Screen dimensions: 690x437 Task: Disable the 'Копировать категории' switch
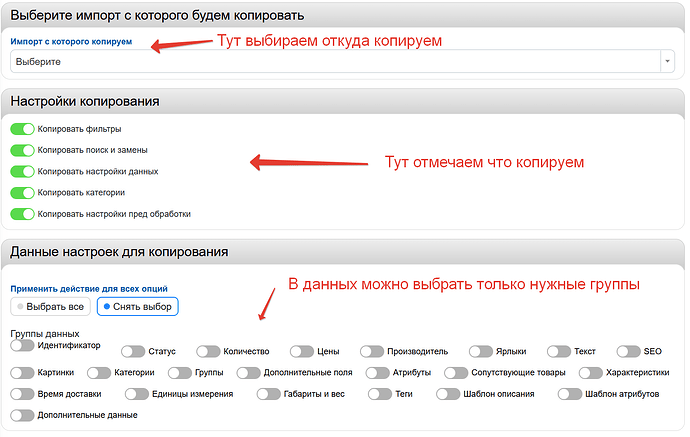[22, 192]
